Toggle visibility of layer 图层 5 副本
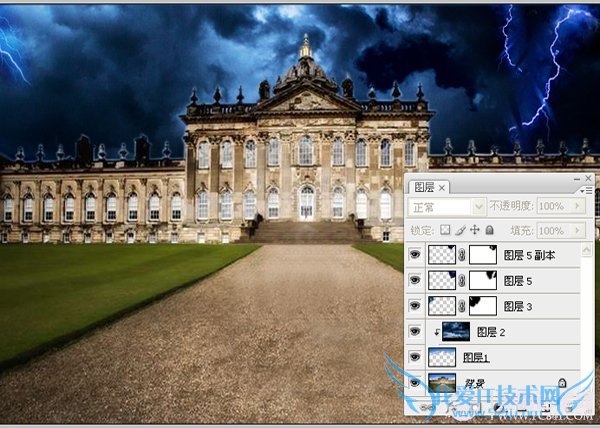 (x=415, y=254)
